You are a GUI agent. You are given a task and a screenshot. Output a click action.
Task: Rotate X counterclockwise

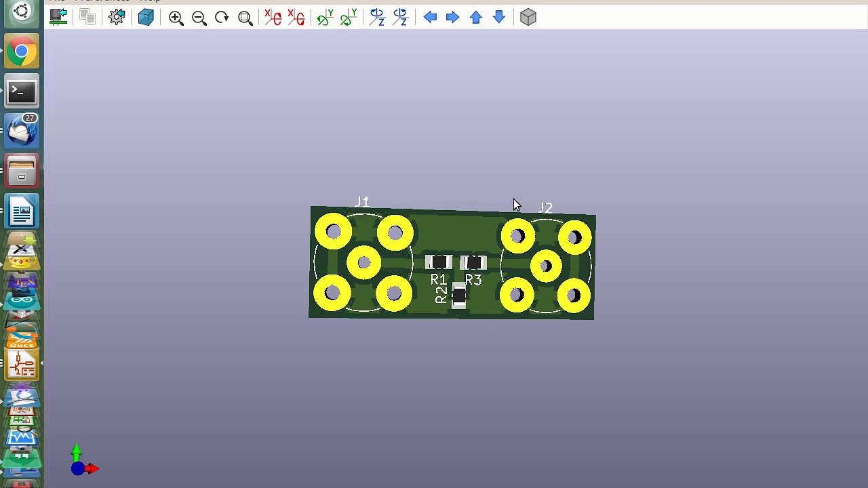point(296,18)
